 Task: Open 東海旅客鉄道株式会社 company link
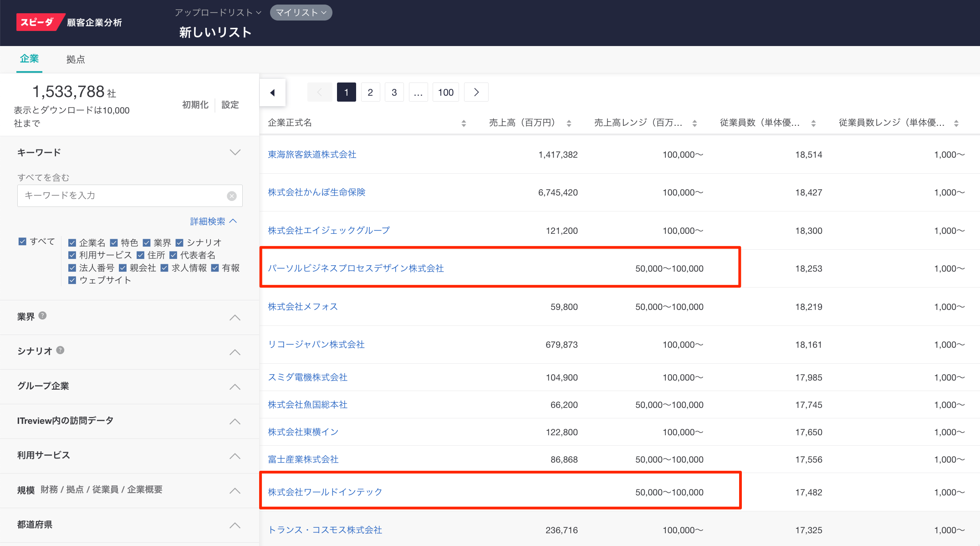click(x=312, y=155)
